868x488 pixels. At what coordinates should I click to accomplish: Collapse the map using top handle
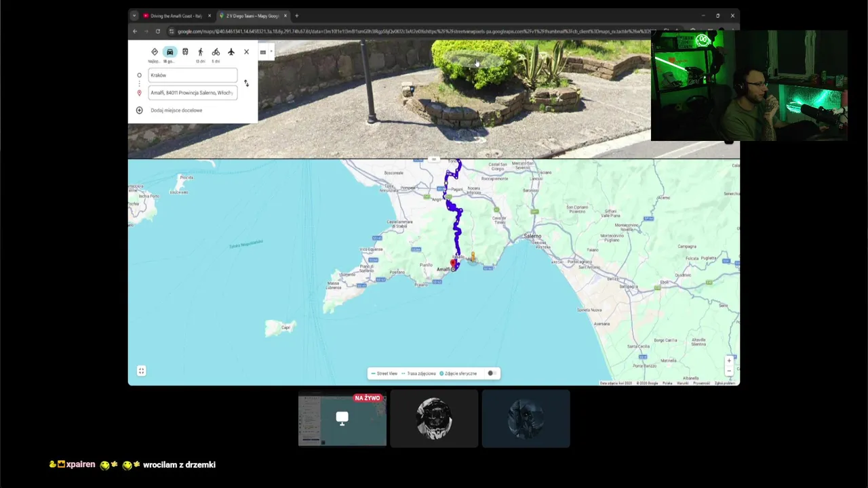(434, 160)
